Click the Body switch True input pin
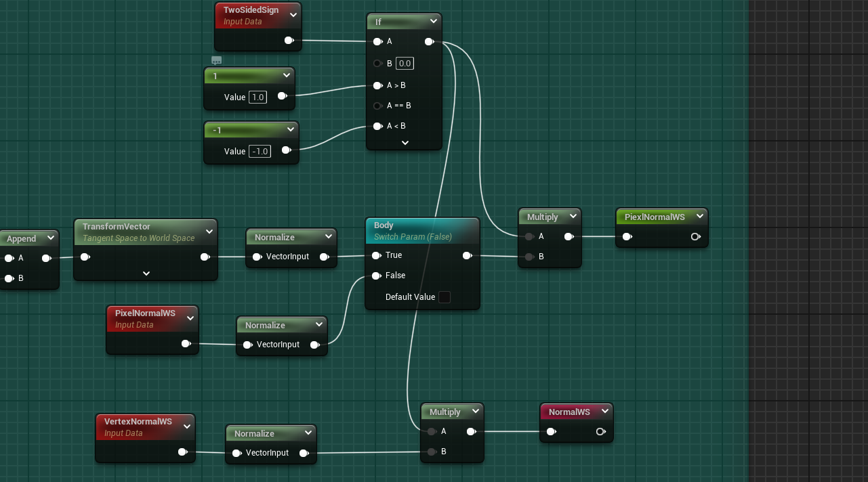This screenshot has width=868, height=482. 376,255
